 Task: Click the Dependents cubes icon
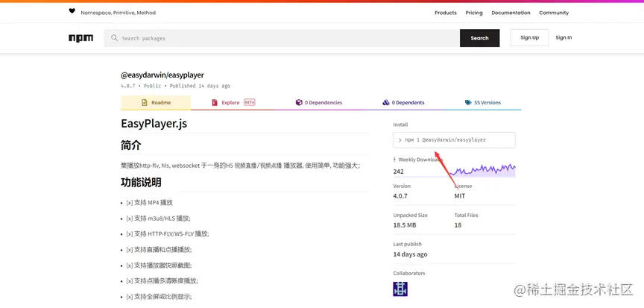385,103
